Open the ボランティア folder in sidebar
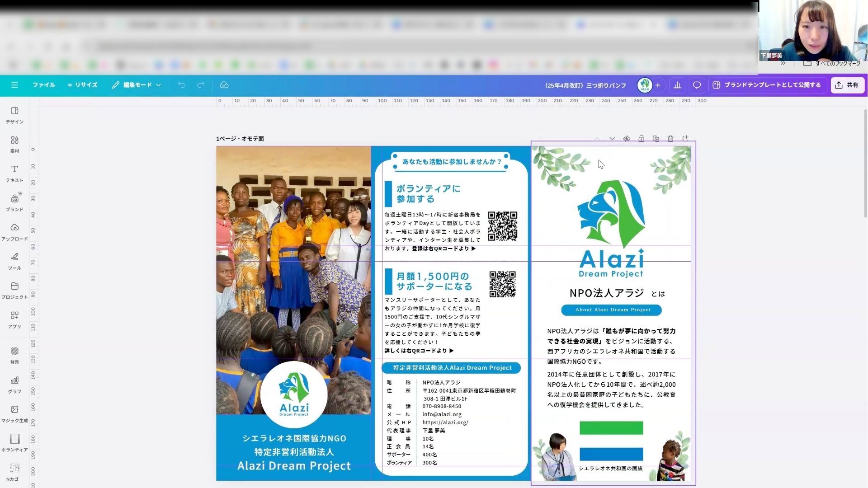Viewport: 868px width, 488px height. pyautogui.click(x=14, y=443)
